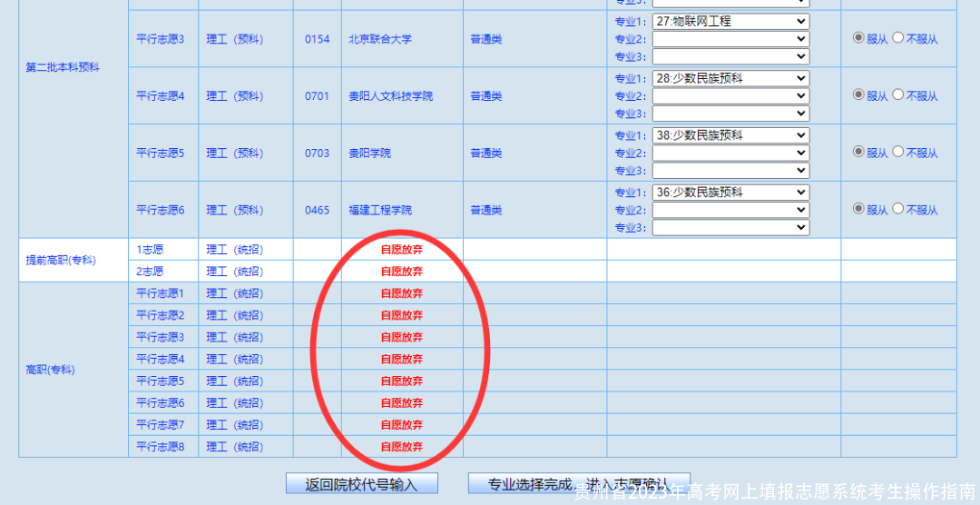Click 2志愿 row label

(150, 271)
